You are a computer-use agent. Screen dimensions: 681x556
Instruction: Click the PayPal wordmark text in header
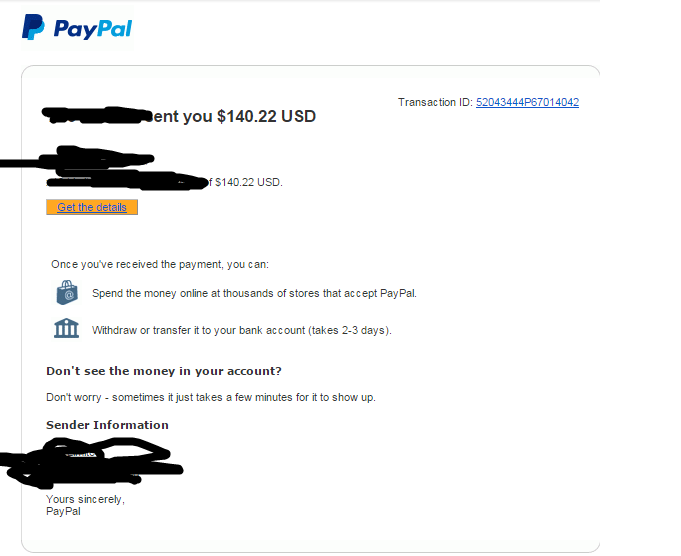pyautogui.click(x=93, y=29)
